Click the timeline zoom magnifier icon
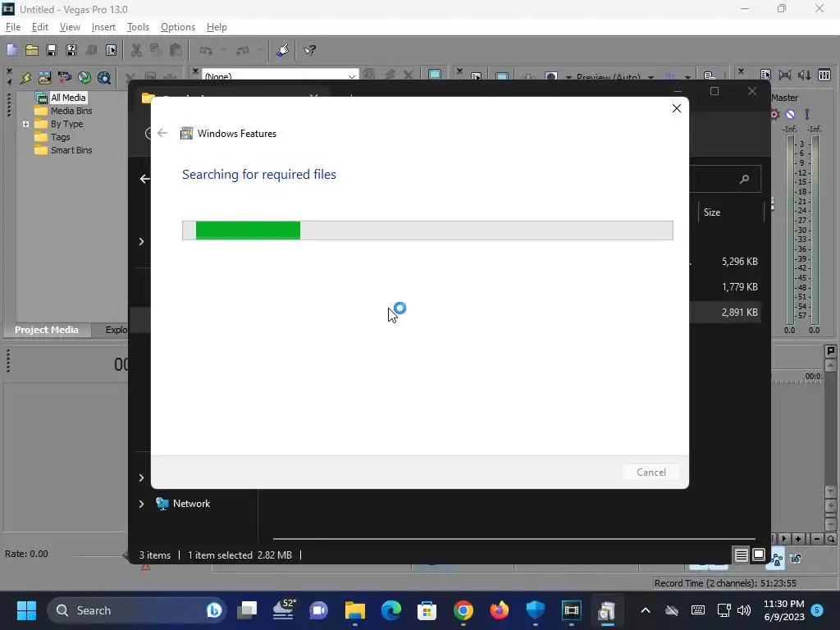Viewport: 840px width, 630px height. 831,539
